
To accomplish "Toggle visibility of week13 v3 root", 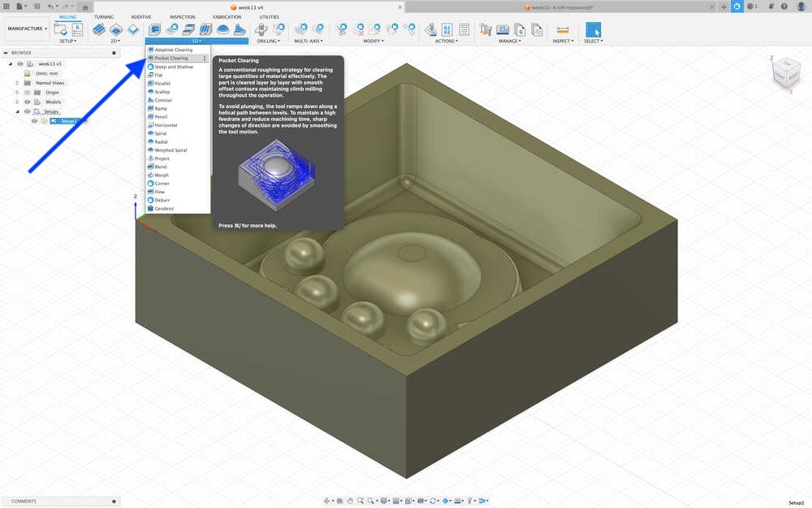I will 20,63.
